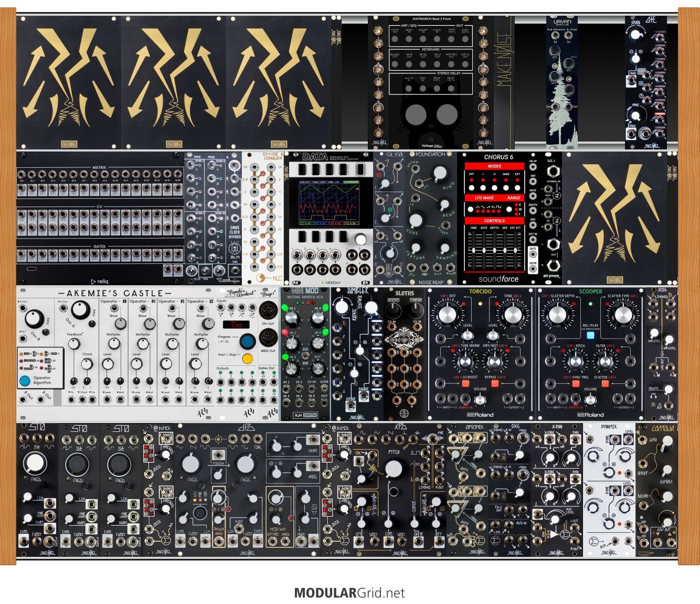
Task: Click the DAMPING knob on Foundation
Action: click(444, 247)
